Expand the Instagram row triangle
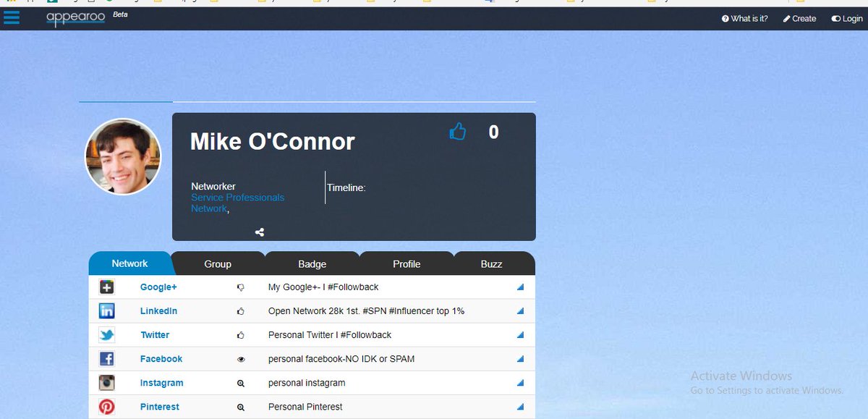Screen dimensions: 868x419 (520, 383)
